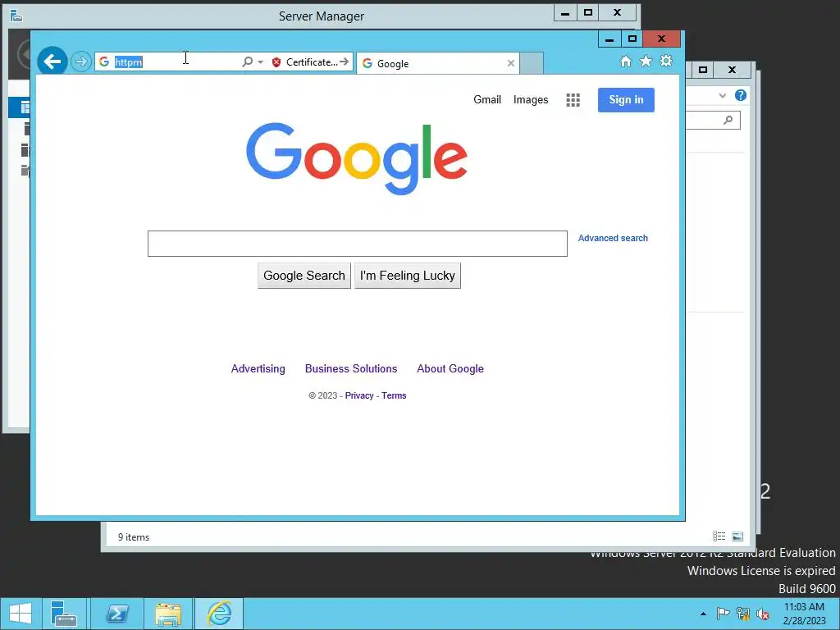The height and width of the screenshot is (630, 840).
Task: Click the Go arrow in the address bar
Action: (x=344, y=62)
